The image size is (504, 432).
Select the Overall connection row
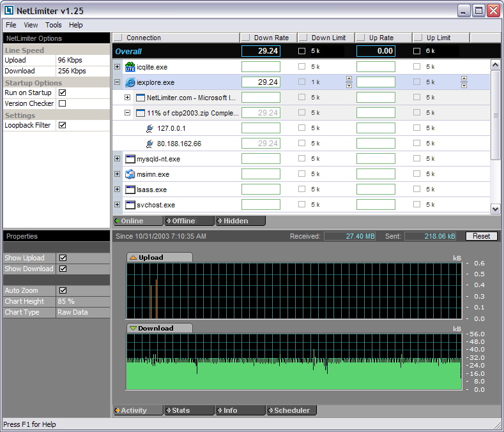(307, 51)
